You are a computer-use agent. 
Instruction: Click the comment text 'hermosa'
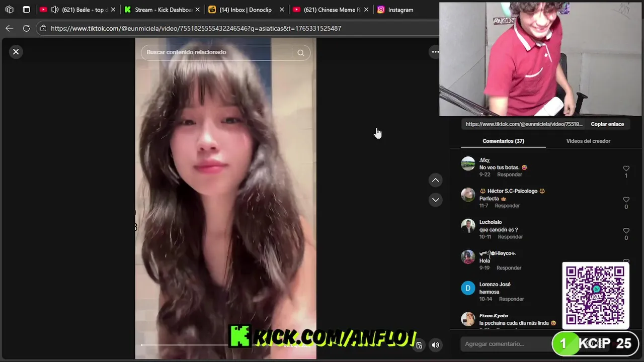coord(490,292)
